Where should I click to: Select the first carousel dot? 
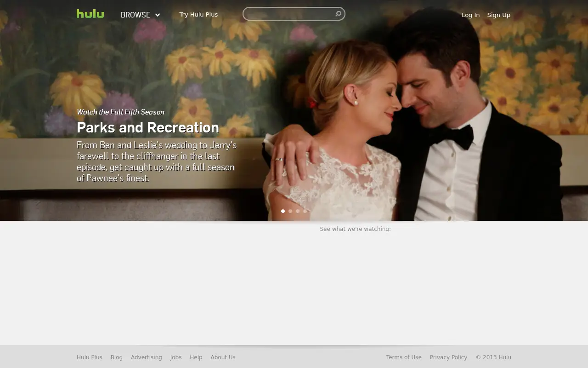pos(283,211)
